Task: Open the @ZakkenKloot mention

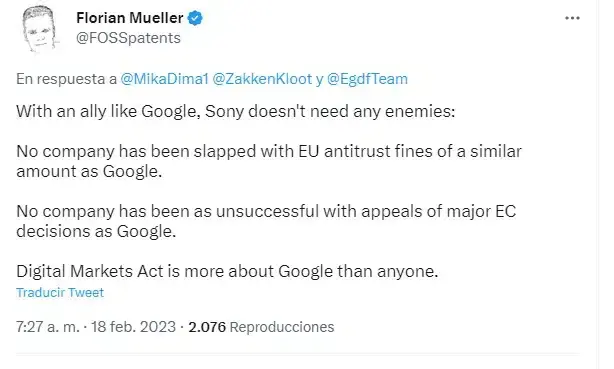Action: click(262, 79)
